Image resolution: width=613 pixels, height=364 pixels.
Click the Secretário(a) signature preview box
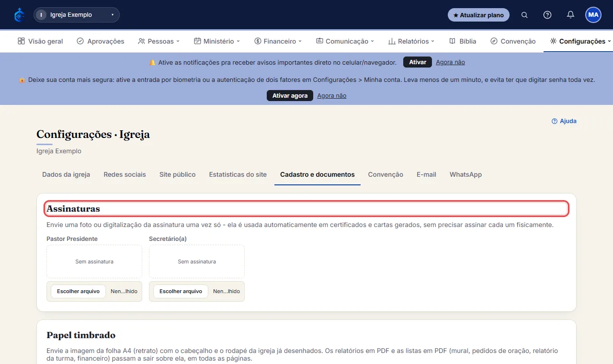point(197,262)
